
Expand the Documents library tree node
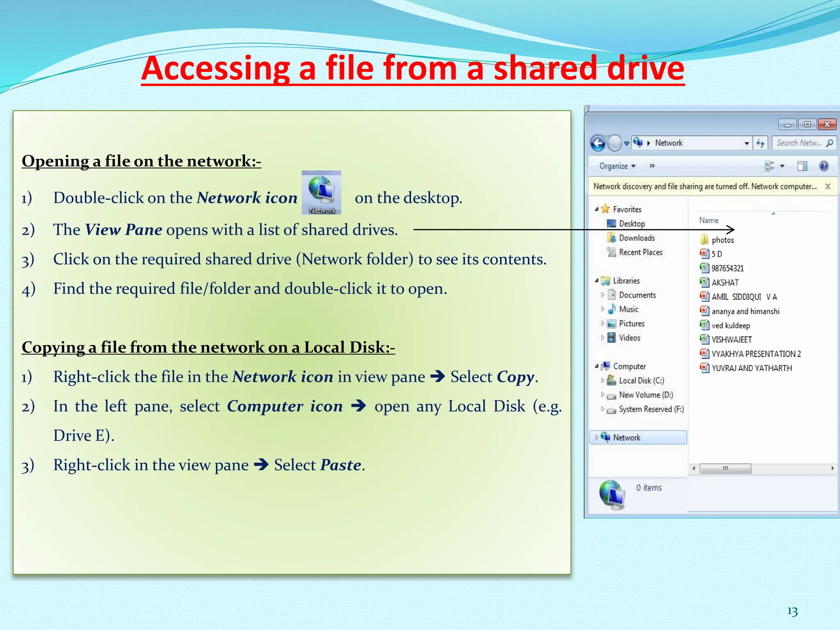coord(602,295)
